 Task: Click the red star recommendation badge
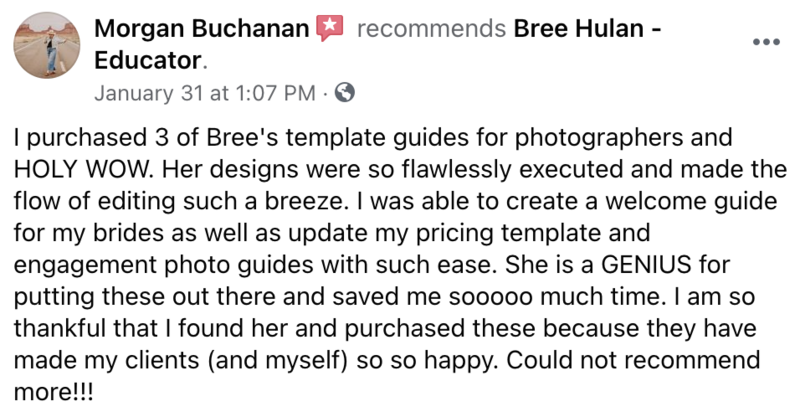(x=330, y=28)
